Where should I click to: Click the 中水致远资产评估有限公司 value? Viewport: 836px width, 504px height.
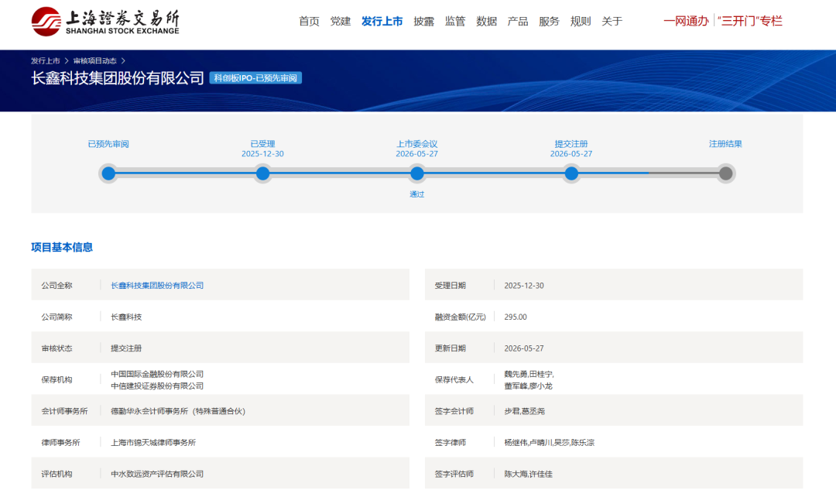(157, 474)
